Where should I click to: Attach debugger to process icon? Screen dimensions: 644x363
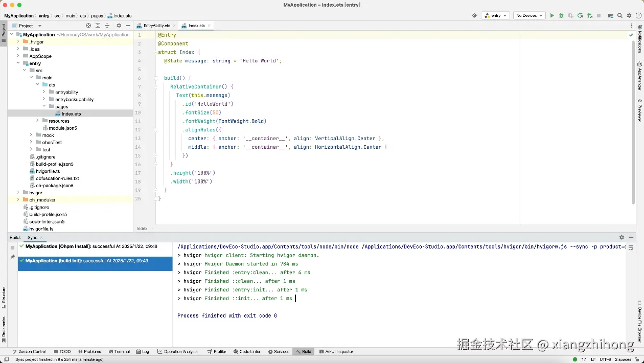point(589,16)
